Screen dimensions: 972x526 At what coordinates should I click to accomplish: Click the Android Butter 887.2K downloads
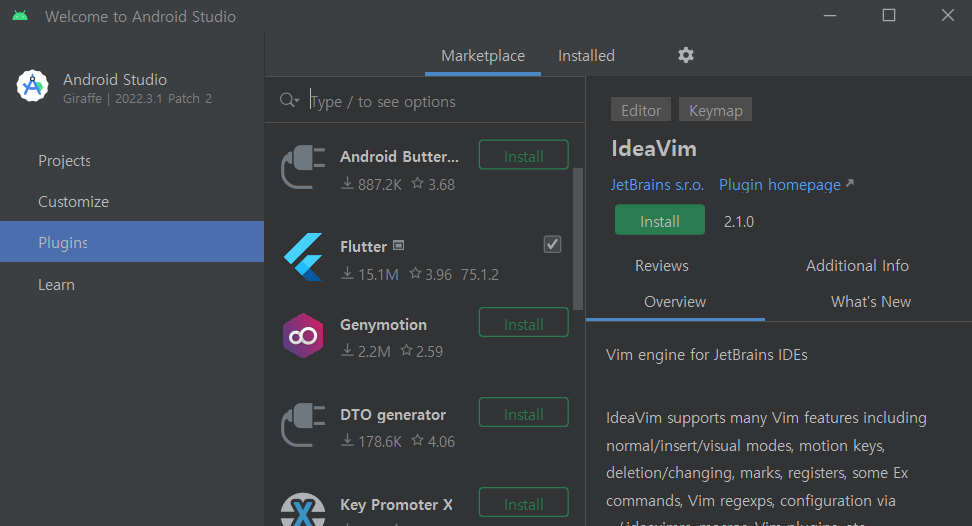(371, 185)
